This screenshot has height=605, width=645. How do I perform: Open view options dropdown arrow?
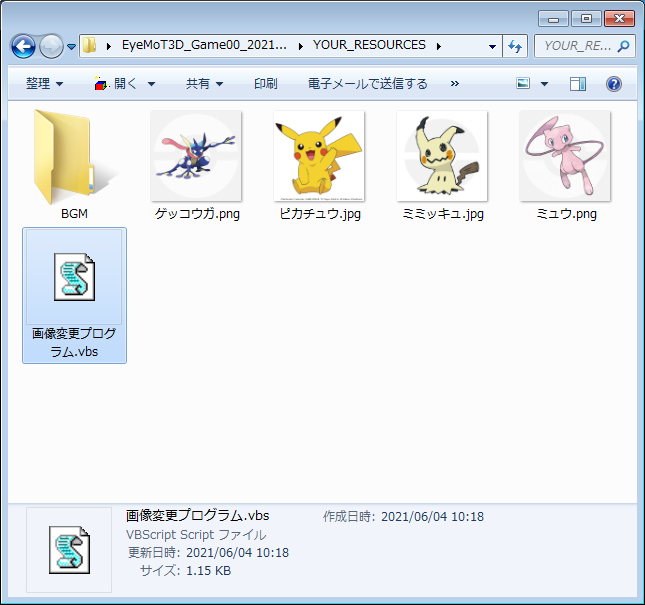tap(544, 84)
